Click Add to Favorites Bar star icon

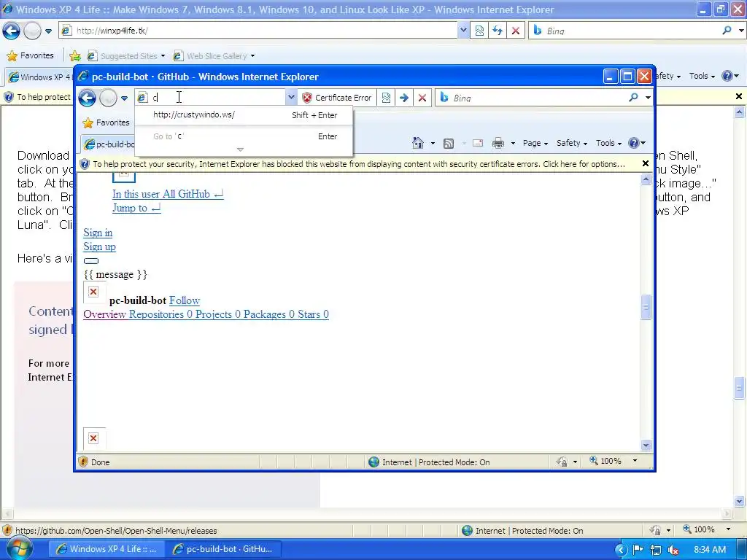coord(75,56)
